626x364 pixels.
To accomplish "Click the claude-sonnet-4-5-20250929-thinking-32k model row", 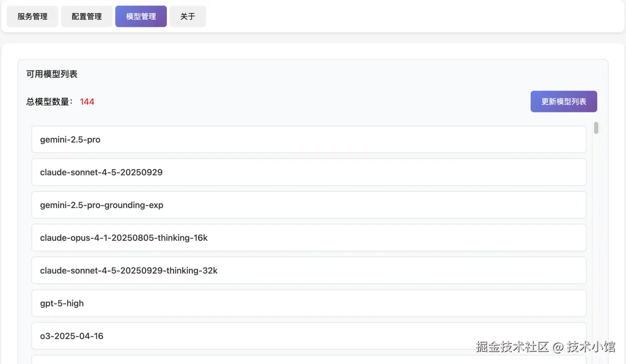I will [x=309, y=270].
